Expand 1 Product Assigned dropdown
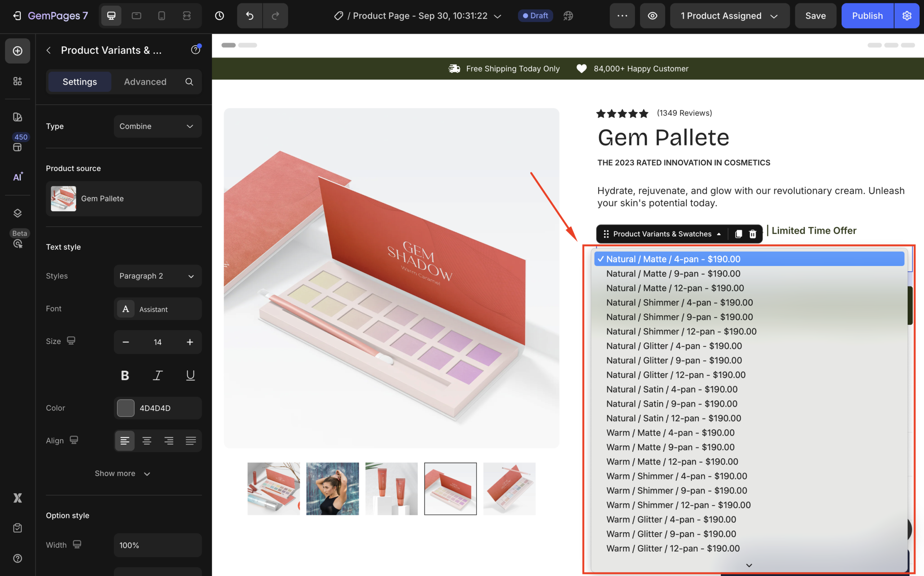 (x=729, y=16)
